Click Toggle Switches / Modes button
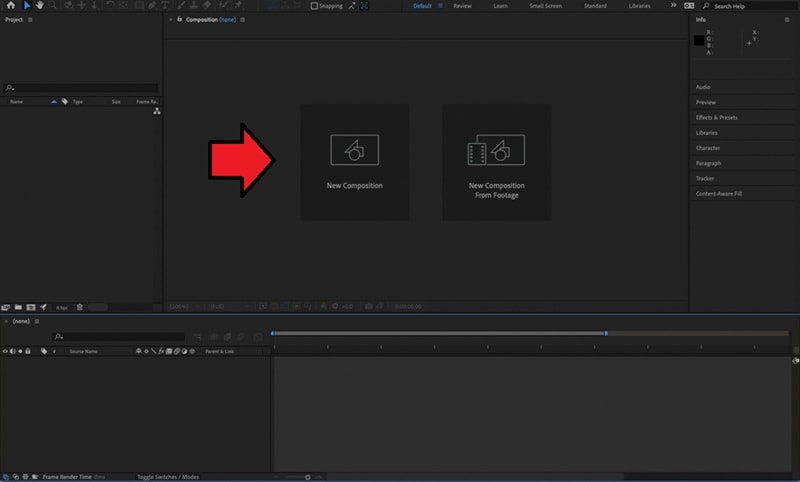 (168, 477)
